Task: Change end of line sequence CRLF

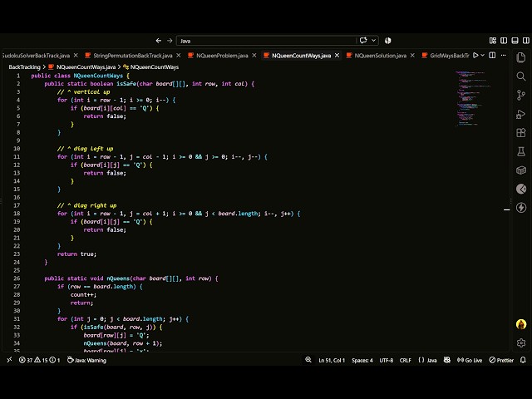Action: click(x=405, y=360)
